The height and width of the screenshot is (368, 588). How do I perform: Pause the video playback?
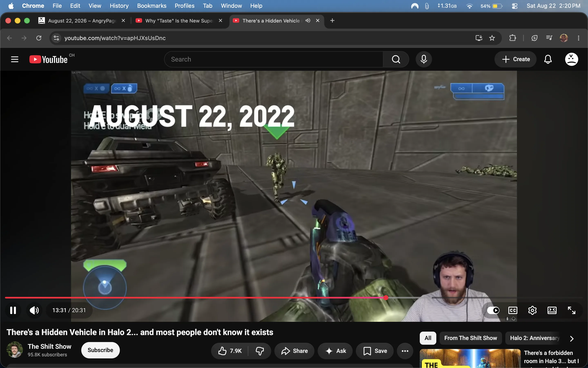pos(13,310)
